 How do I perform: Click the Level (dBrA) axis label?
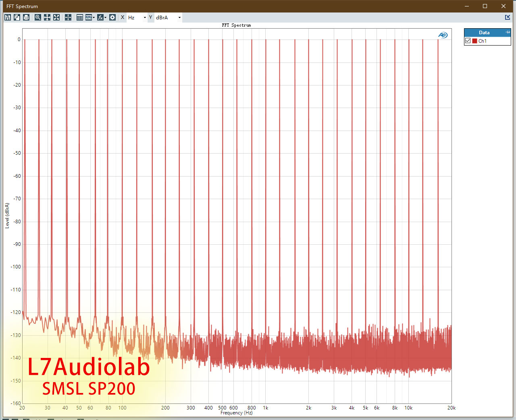(x=7, y=216)
